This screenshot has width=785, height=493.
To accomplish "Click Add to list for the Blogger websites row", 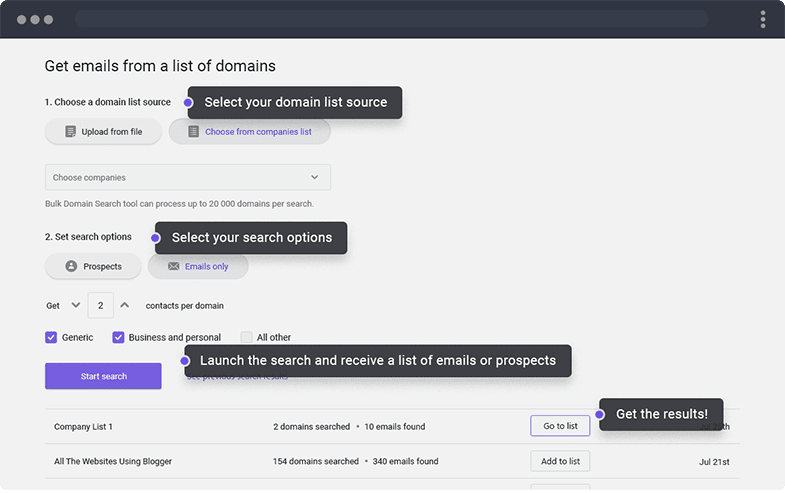I will 560,461.
